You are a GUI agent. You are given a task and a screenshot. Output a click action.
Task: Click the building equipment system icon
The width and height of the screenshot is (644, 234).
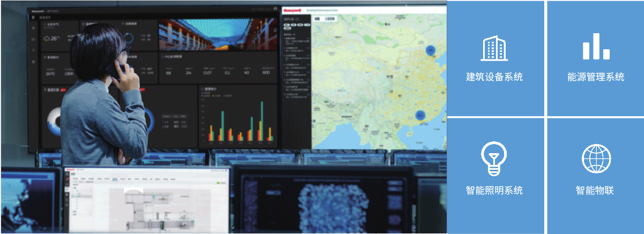494,48
